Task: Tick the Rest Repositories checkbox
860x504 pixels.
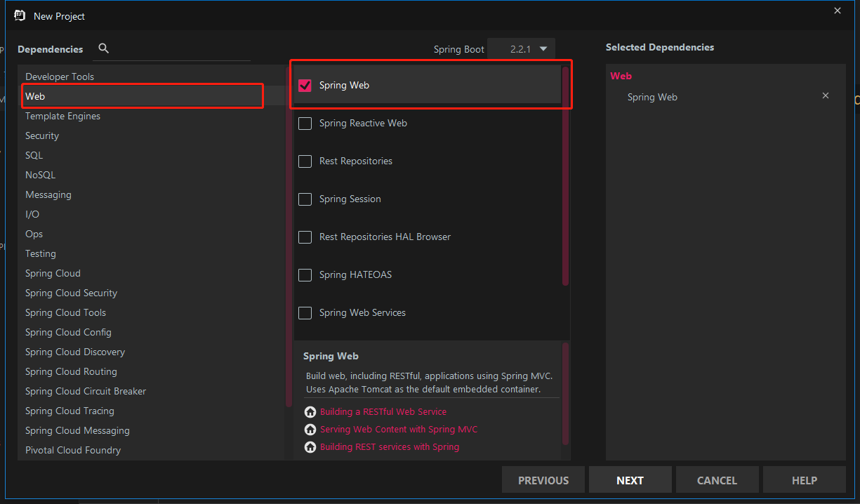Action: click(x=305, y=161)
